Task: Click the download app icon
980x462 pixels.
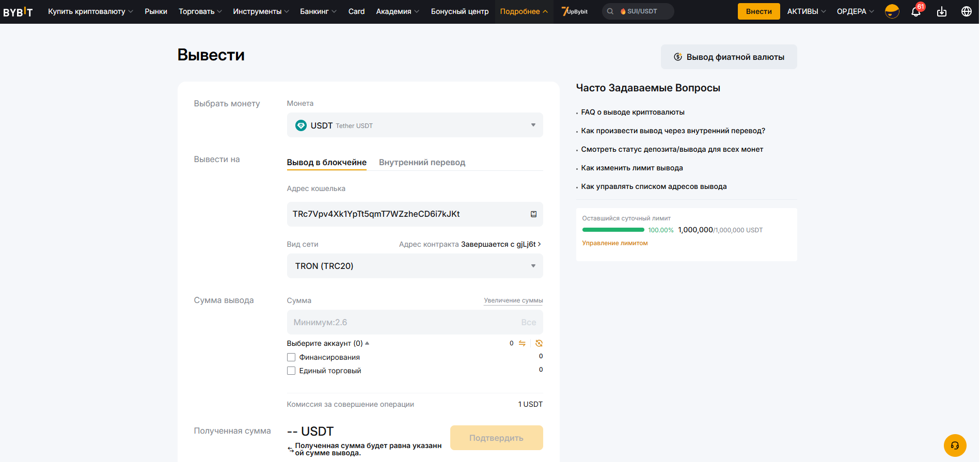Action: pos(942,11)
